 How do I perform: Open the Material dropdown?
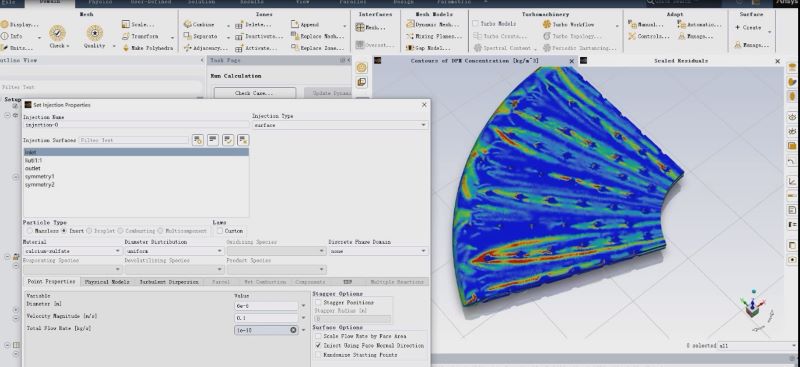[72, 251]
